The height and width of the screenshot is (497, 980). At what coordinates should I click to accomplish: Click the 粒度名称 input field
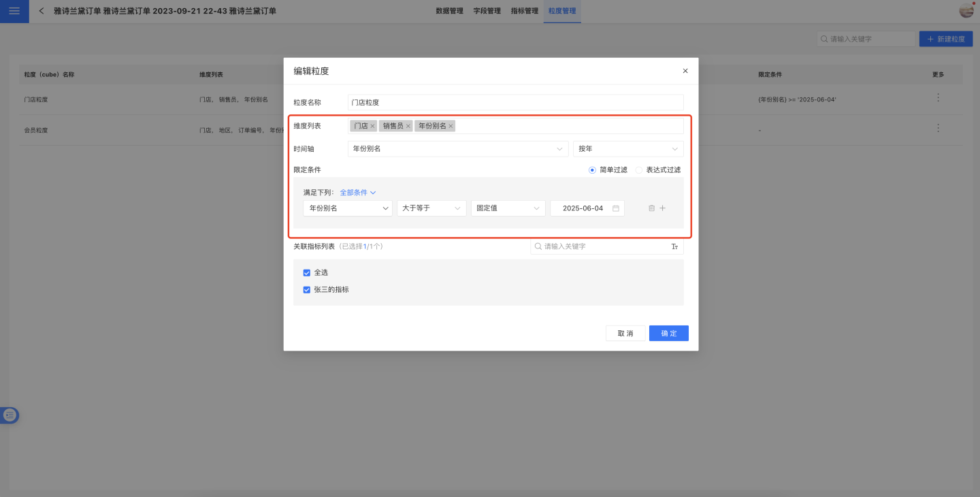point(514,102)
